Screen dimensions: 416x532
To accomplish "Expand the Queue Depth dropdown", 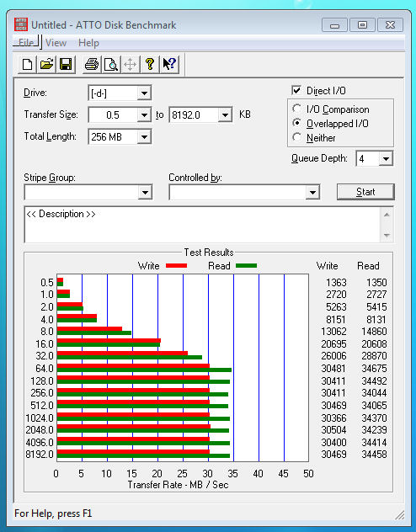I will pyautogui.click(x=386, y=158).
